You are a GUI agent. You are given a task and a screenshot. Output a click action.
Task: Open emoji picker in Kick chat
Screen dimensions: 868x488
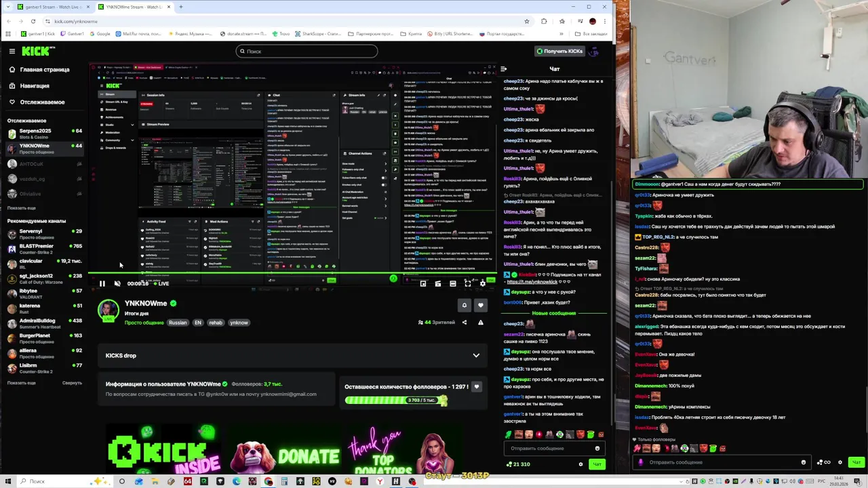pyautogui.click(x=597, y=448)
